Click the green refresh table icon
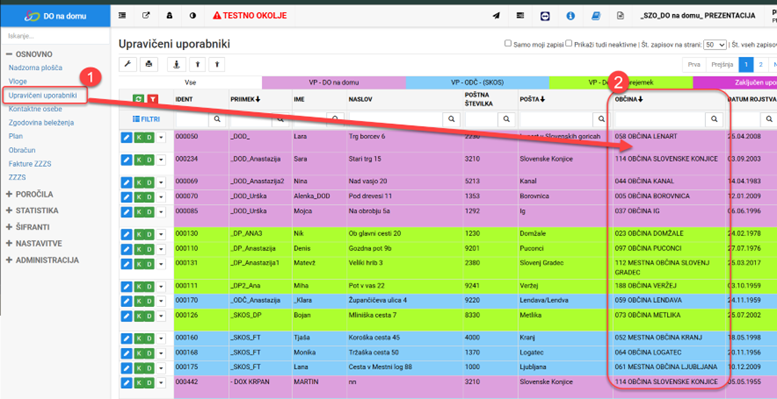Image resolution: width=777 pixels, height=399 pixels. click(139, 100)
